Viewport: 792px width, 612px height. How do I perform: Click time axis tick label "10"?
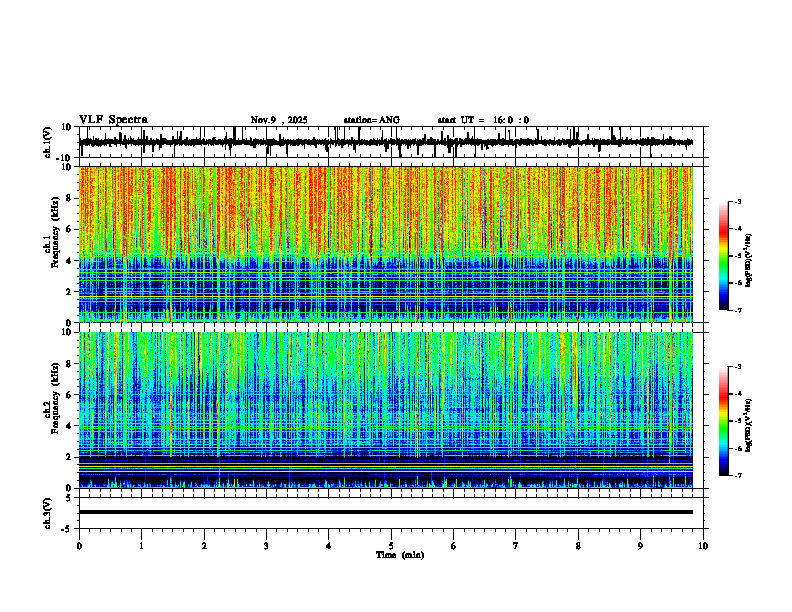703,546
